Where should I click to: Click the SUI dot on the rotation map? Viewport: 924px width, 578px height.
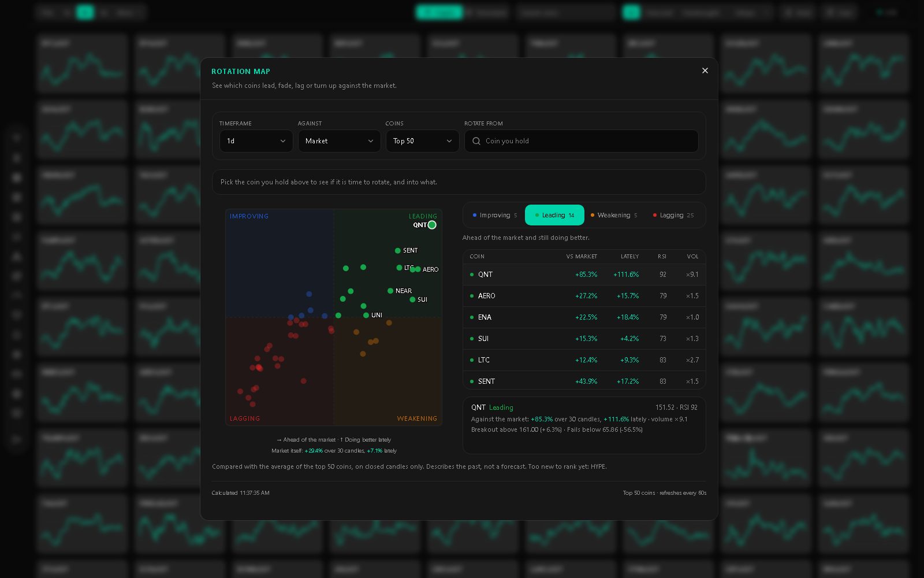(412, 299)
